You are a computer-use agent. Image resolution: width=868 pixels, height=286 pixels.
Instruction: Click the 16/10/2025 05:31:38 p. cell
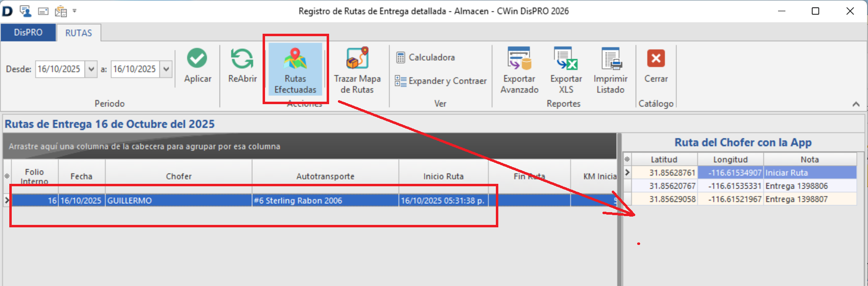pos(444,200)
